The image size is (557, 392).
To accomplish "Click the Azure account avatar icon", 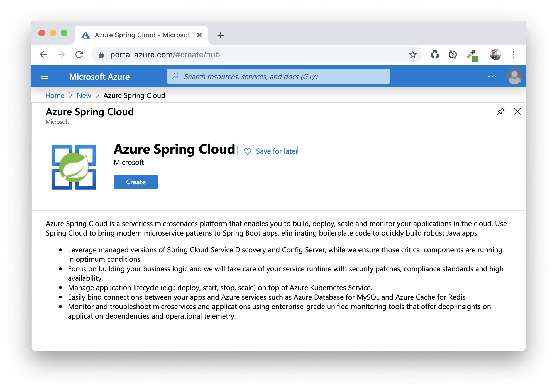I will click(x=514, y=77).
